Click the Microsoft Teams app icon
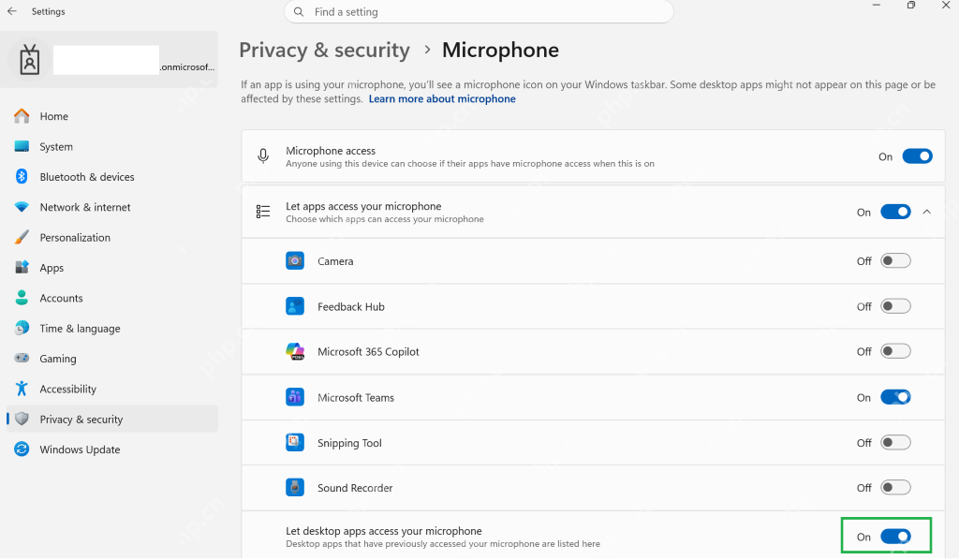Viewport: 959px width, 560px height. 295,397
